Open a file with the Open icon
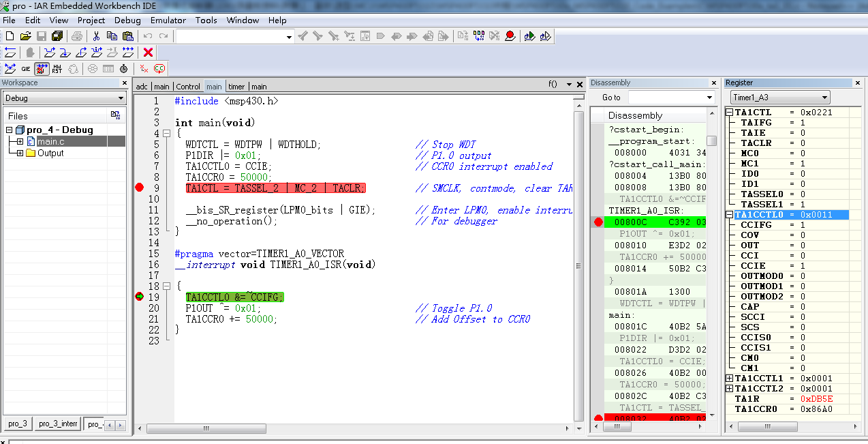This screenshot has height=444, width=868. (25, 36)
